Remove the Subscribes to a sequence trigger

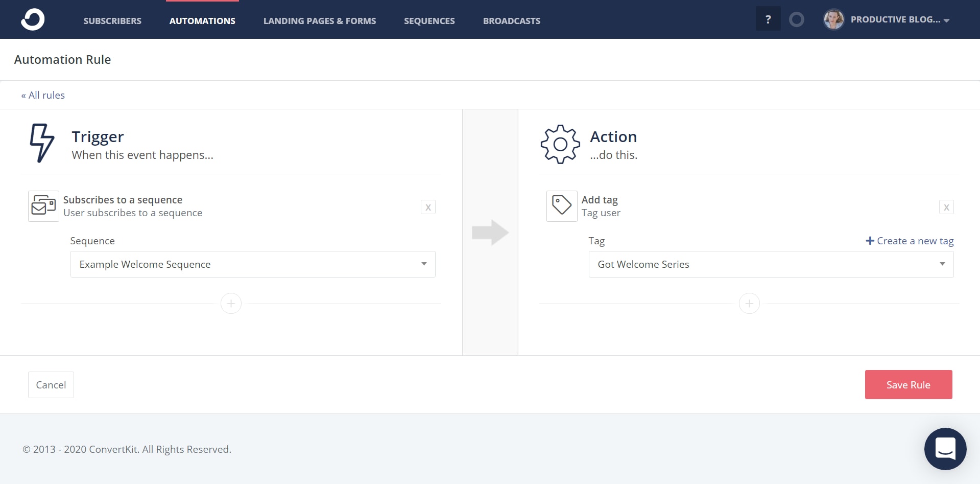(428, 207)
